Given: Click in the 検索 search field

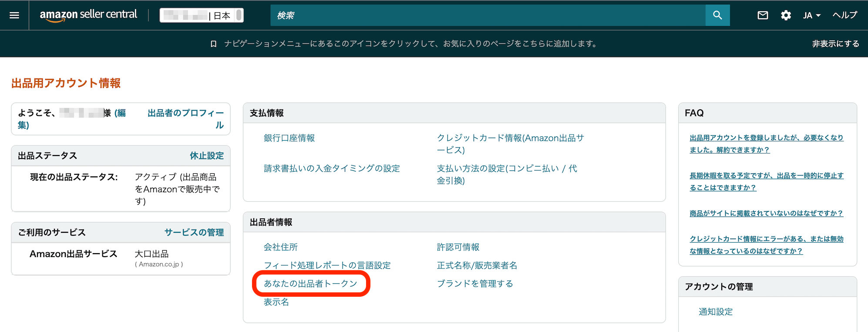Looking at the screenshot, I should pyautogui.click(x=488, y=15).
